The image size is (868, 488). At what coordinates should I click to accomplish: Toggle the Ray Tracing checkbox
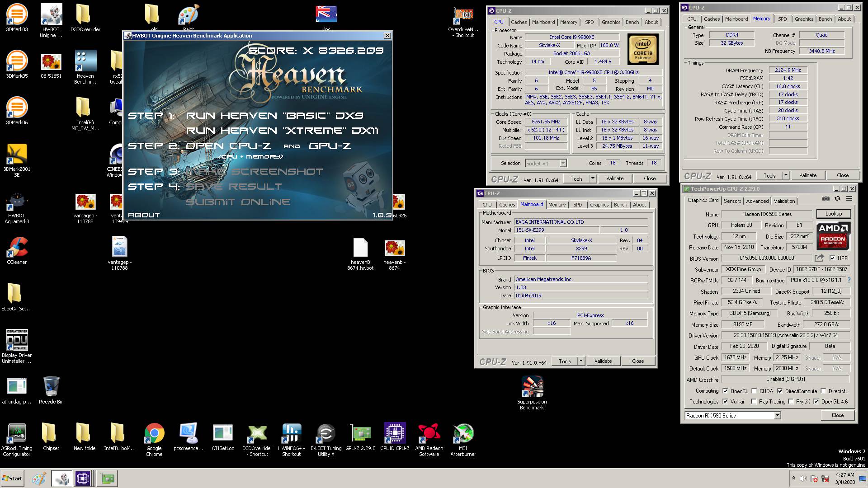click(754, 401)
